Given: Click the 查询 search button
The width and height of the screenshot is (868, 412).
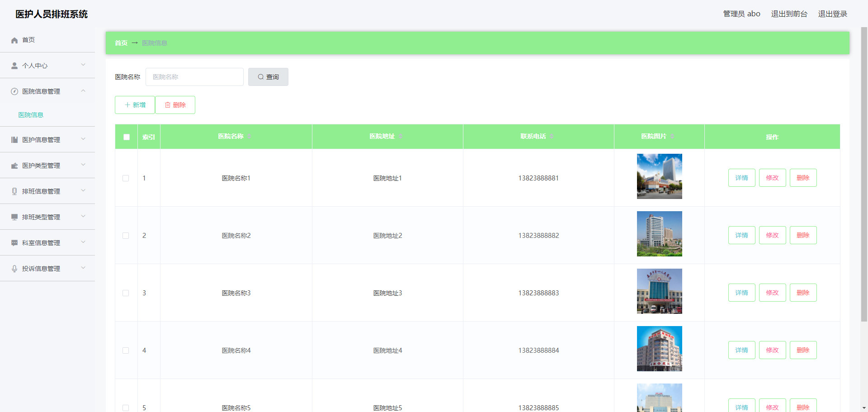Looking at the screenshot, I should (268, 77).
